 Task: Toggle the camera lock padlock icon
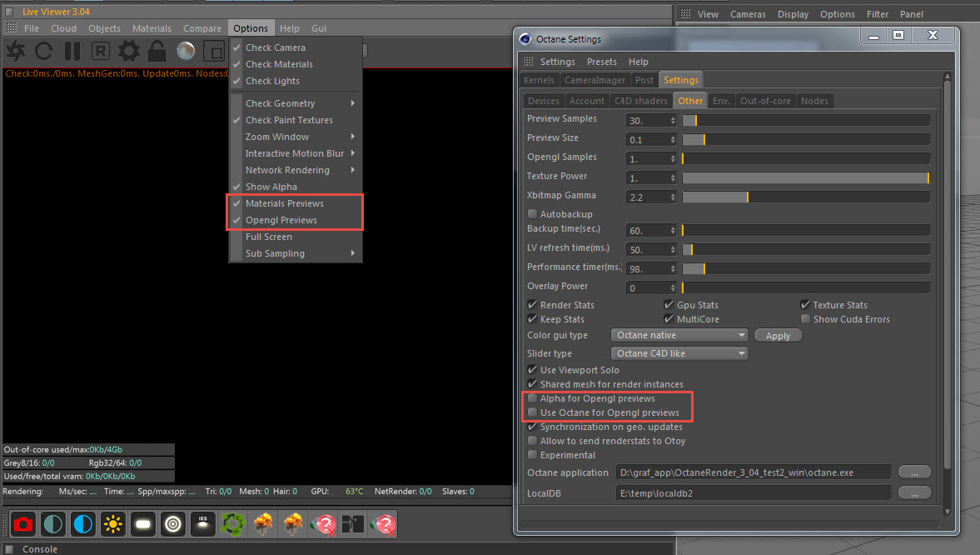point(157,51)
